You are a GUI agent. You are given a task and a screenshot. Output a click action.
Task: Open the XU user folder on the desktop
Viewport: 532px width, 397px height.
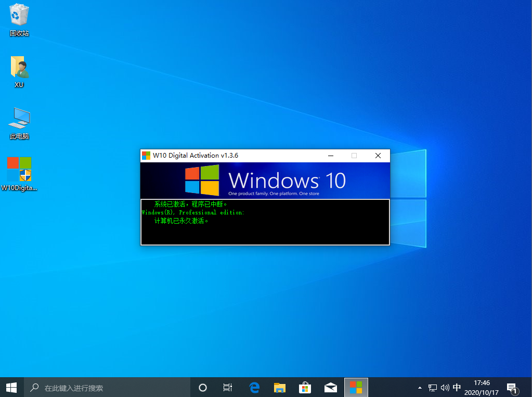tap(19, 68)
